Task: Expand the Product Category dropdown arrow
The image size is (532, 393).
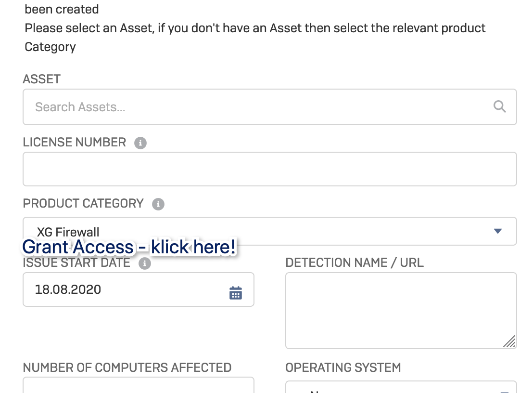Action: point(498,231)
